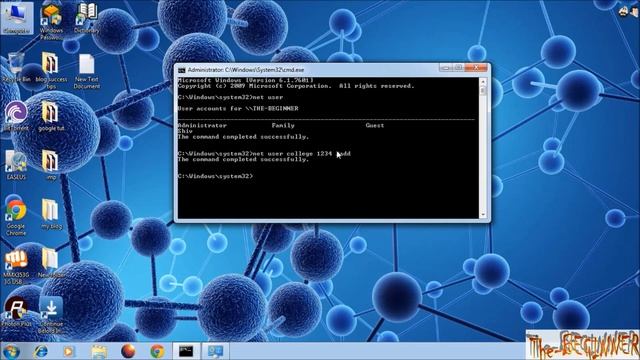Select the EASEUS desktop shortcut
640x360 pixels.
16,165
